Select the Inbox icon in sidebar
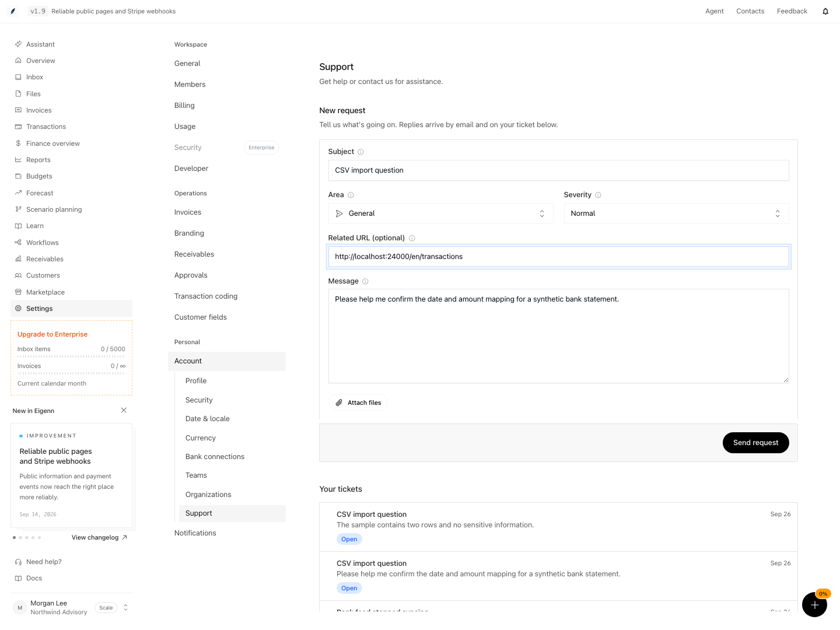840x630 pixels. tap(18, 77)
